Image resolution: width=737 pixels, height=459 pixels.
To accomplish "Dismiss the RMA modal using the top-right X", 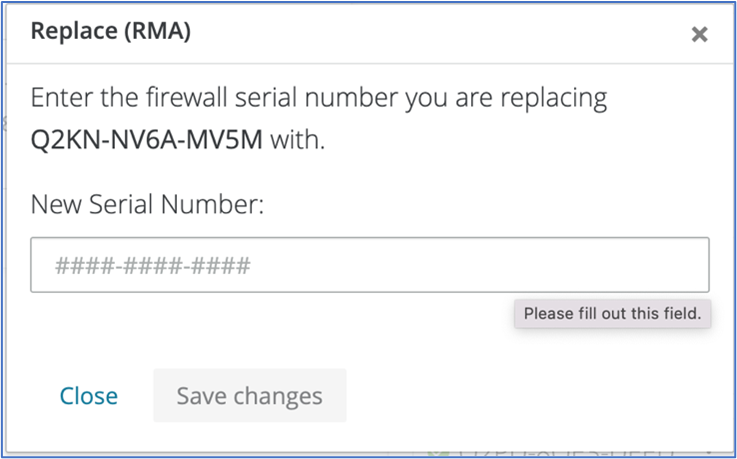I will tap(699, 34).
